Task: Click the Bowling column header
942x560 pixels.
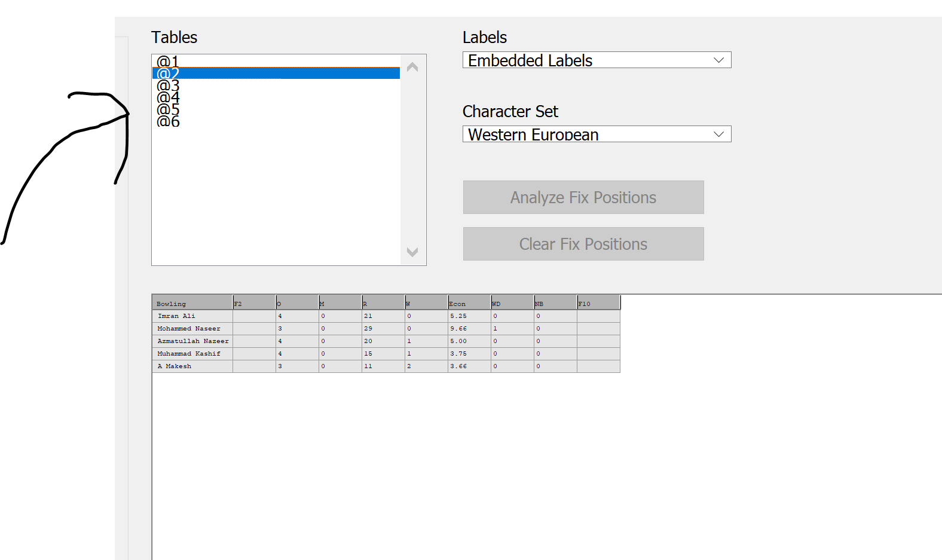Action: coord(192,304)
